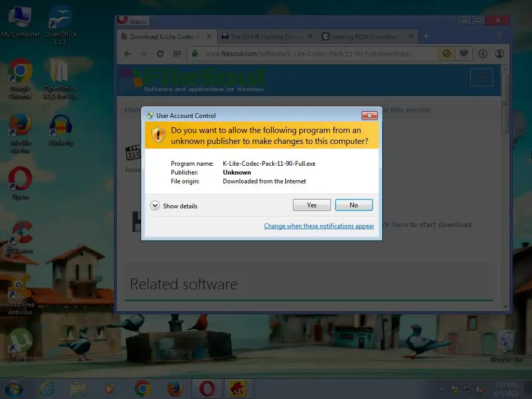The image size is (532, 399).
Task: Open Opera Speed Dial grid
Action: 177,54
